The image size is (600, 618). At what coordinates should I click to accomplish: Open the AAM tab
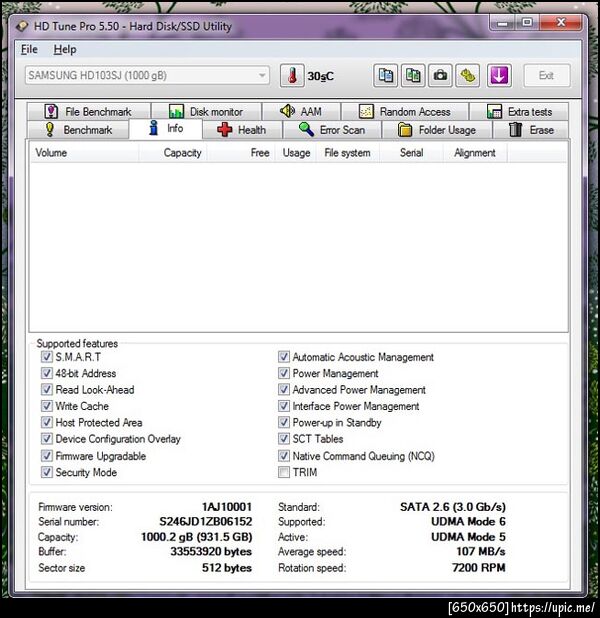301,112
